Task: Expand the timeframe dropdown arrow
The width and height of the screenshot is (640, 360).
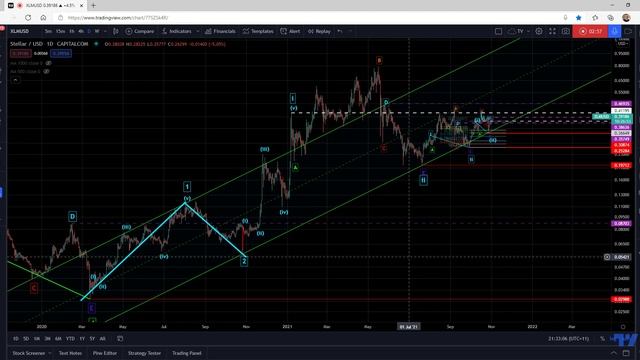Action: (x=105, y=31)
